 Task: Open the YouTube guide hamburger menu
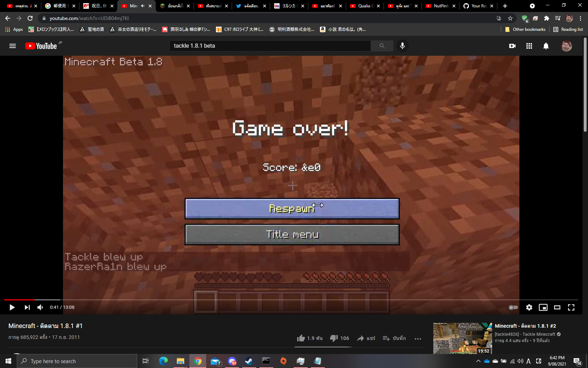tap(13, 46)
